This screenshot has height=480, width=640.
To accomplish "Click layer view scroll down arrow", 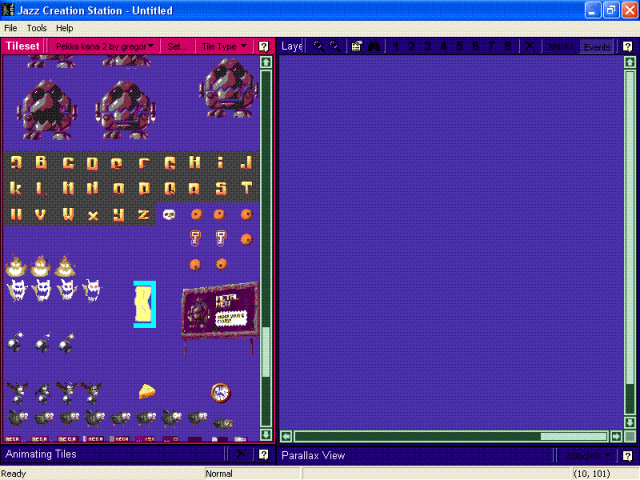I will click(x=630, y=422).
